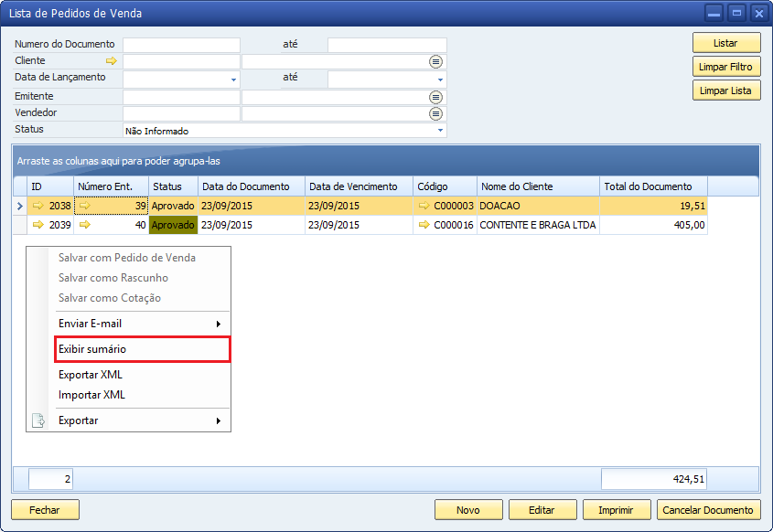Click the Novo button
Image resolution: width=773 pixels, height=532 pixels.
[468, 510]
